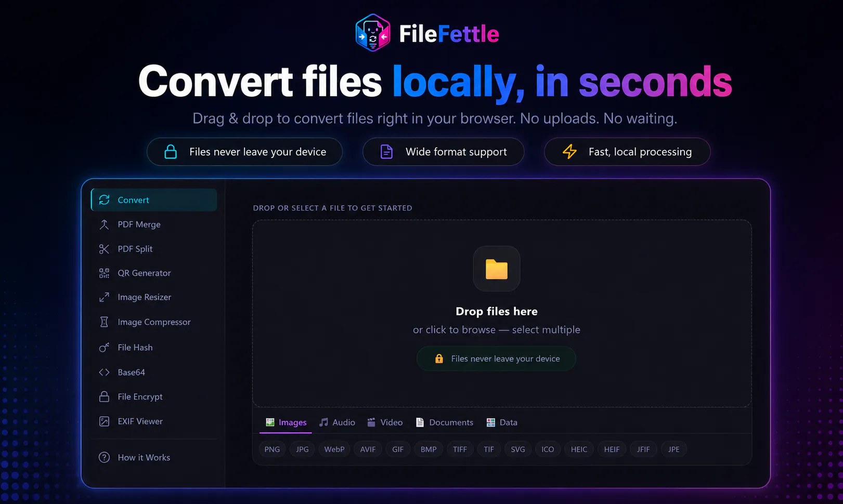
Task: Open Image Compressor from sidebar
Action: (x=154, y=322)
